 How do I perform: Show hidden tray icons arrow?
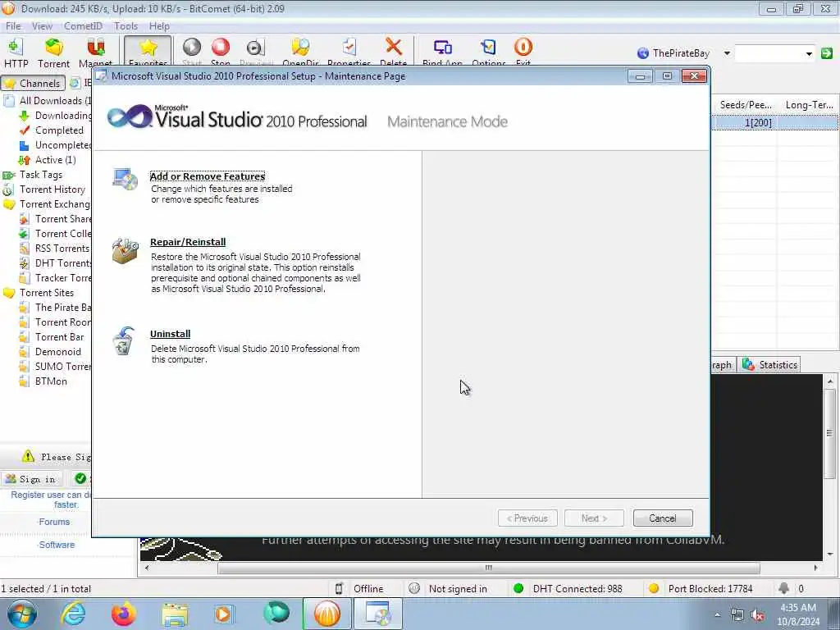pyautogui.click(x=717, y=614)
